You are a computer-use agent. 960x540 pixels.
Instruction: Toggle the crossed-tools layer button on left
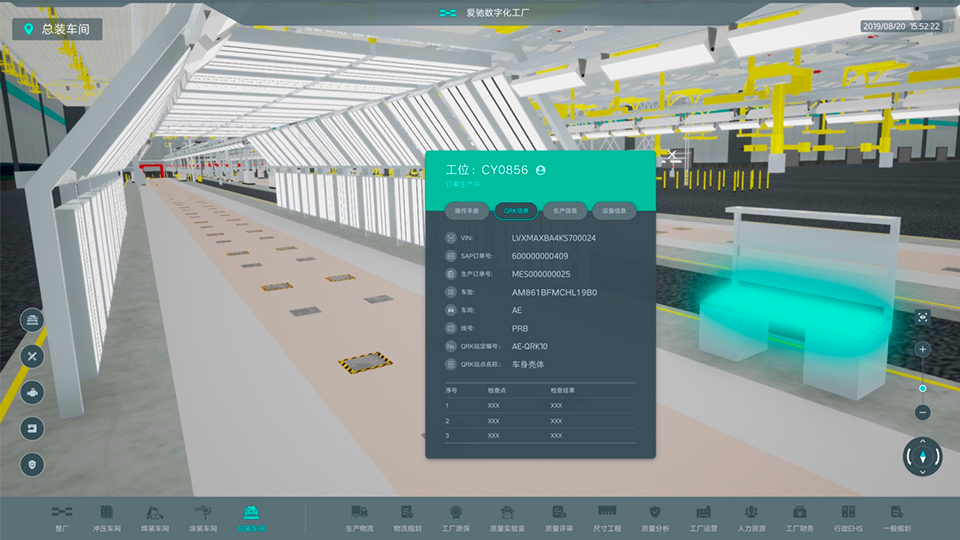(x=32, y=356)
